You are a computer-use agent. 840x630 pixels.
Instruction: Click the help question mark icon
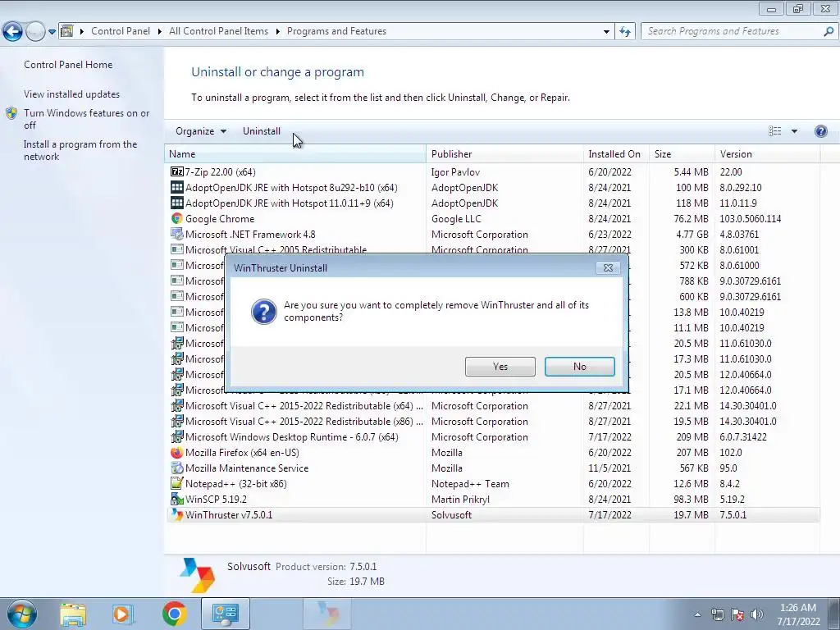click(820, 131)
